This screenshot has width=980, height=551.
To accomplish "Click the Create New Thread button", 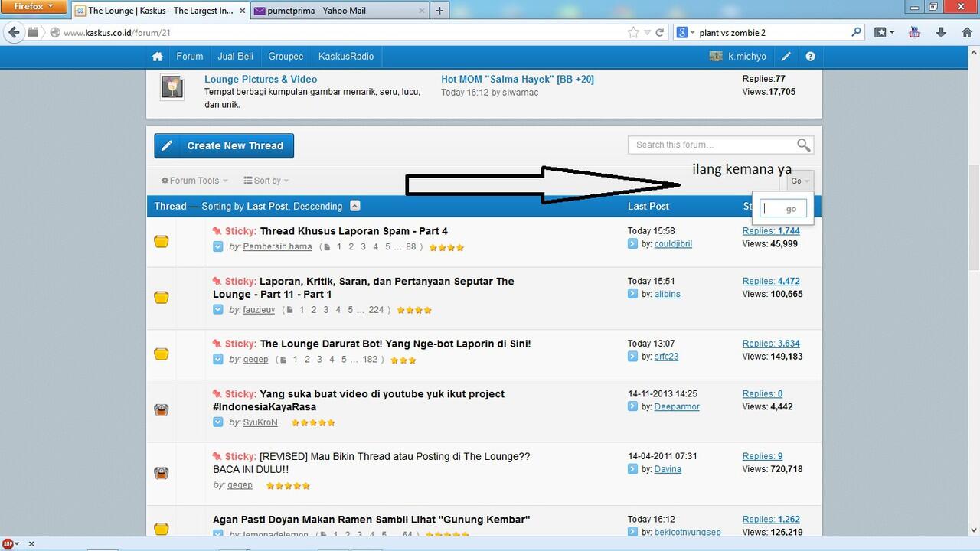I will [224, 145].
